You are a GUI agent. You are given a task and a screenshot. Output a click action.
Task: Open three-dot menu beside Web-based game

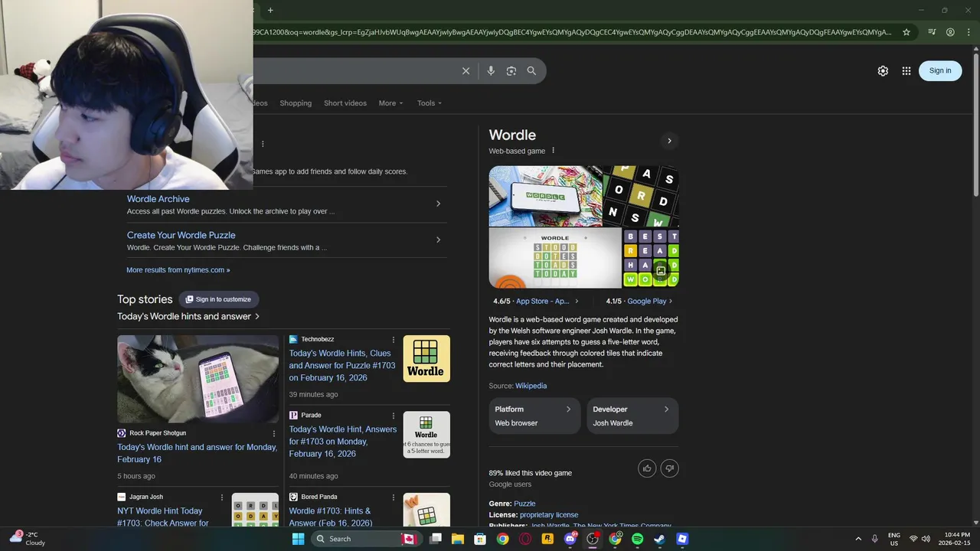(x=553, y=151)
